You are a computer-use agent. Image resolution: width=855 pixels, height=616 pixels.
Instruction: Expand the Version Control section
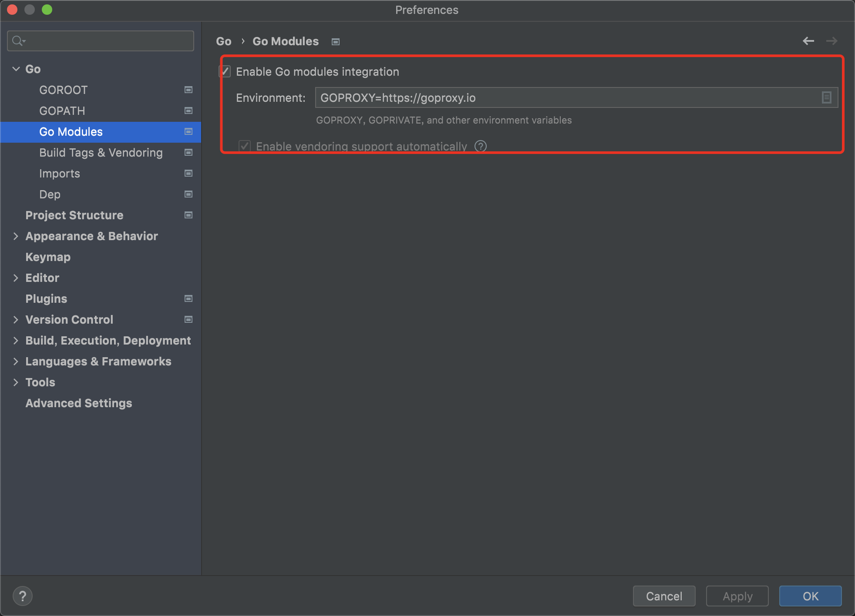[16, 319]
